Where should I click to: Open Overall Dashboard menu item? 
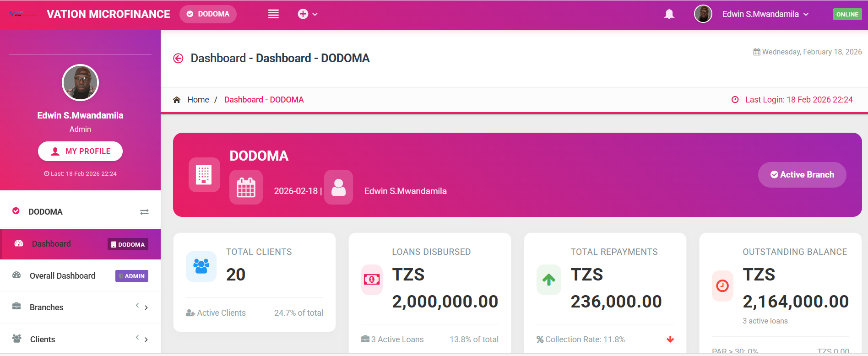point(63,276)
